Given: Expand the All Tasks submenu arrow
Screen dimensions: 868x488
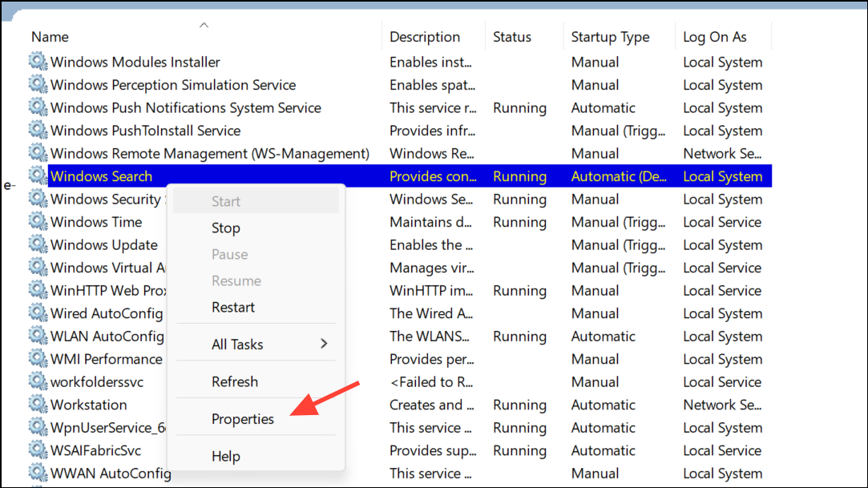Looking at the screenshot, I should pos(324,344).
